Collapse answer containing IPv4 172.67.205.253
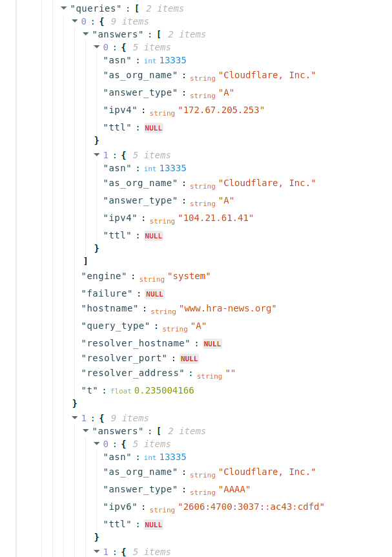The height and width of the screenshot is (557, 392). [97, 47]
